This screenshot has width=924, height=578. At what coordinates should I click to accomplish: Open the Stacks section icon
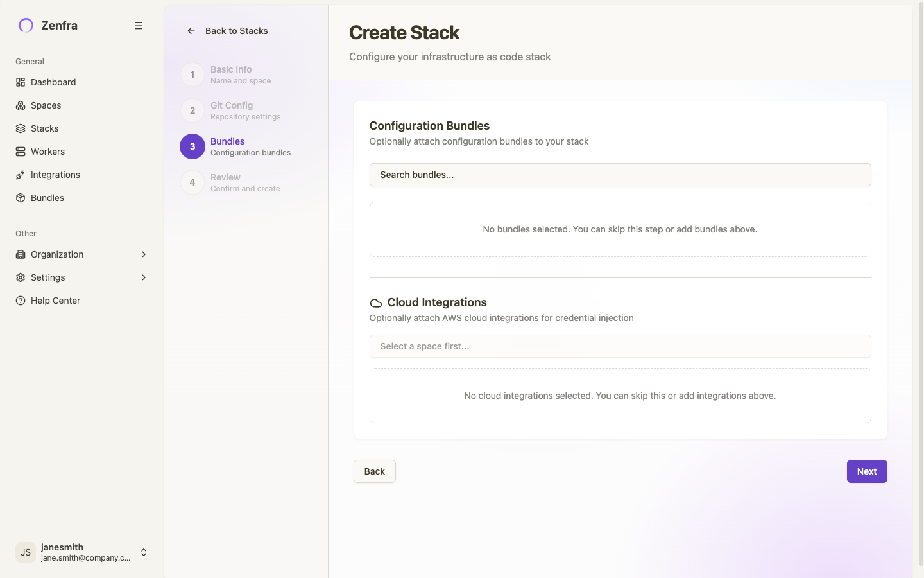pyautogui.click(x=21, y=128)
